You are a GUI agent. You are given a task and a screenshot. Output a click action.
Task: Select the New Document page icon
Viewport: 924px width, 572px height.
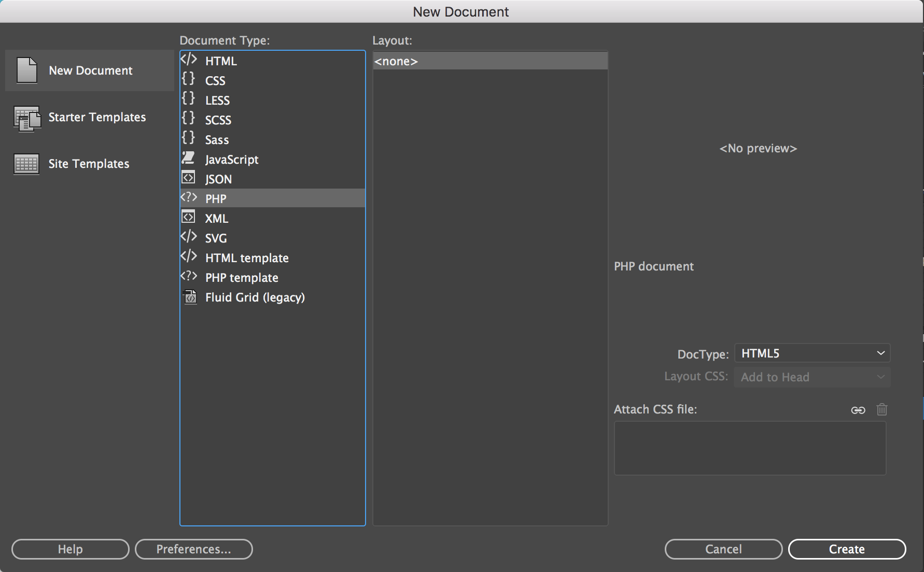click(27, 70)
